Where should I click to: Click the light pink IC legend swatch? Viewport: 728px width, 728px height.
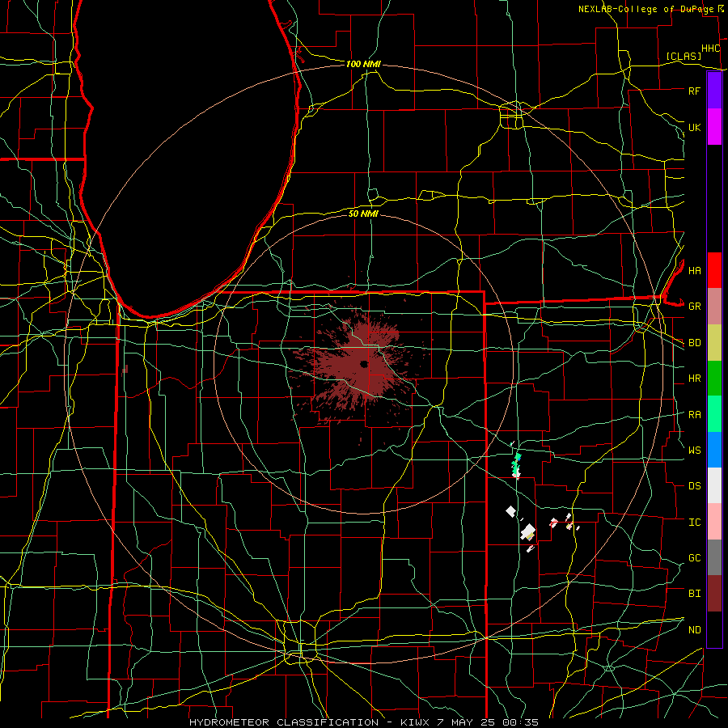coord(714,522)
